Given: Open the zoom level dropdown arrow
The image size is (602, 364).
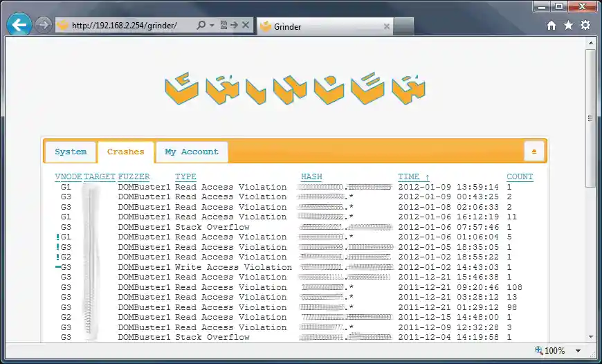Looking at the screenshot, I should [578, 351].
